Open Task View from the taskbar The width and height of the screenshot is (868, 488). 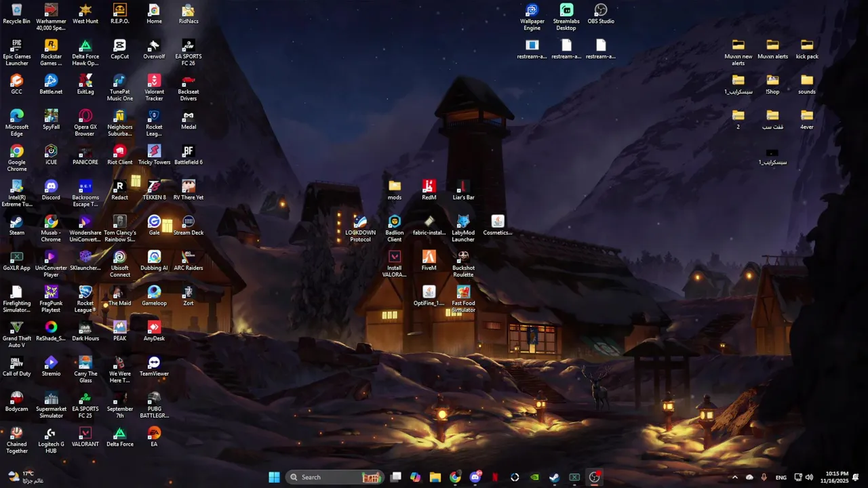coord(395,477)
